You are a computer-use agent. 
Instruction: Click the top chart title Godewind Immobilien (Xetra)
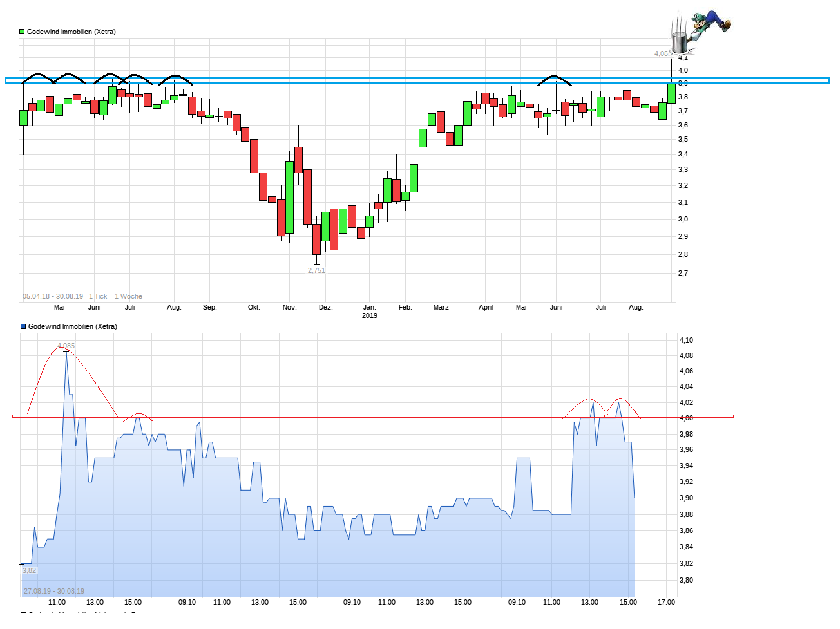point(71,32)
